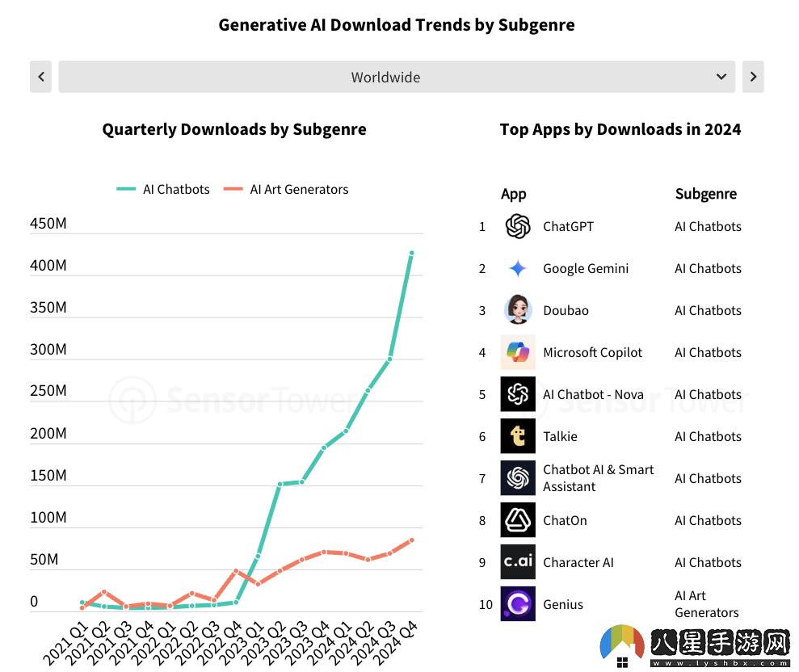This screenshot has width=799, height=672.
Task: Click the ChatOn triangle icon
Action: [x=518, y=520]
